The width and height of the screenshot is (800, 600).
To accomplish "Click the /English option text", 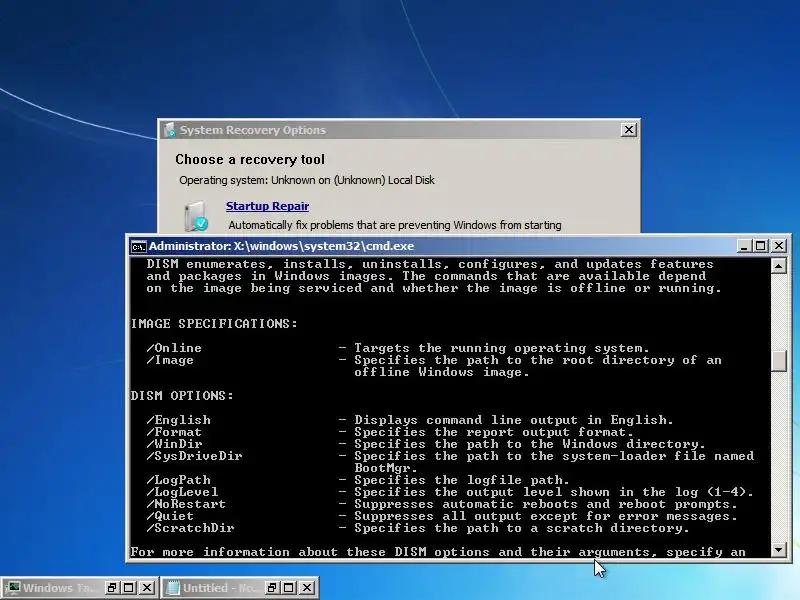I will coord(178,420).
